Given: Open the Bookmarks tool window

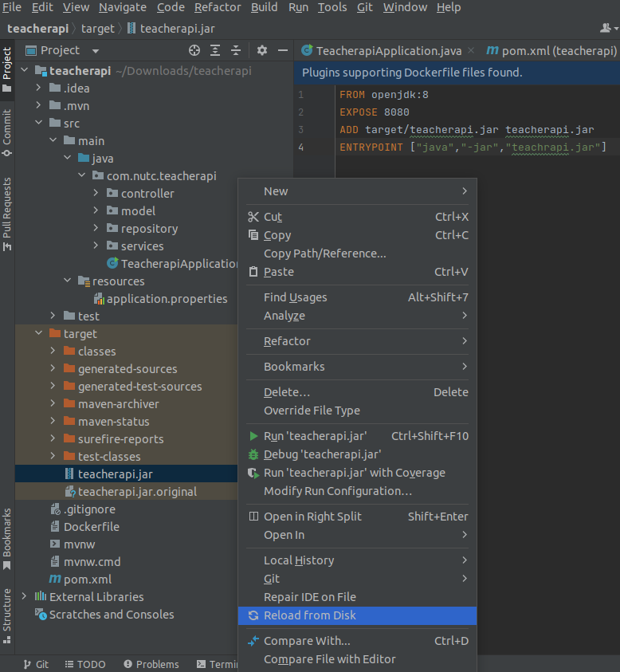Looking at the screenshot, I should pos(7,539).
